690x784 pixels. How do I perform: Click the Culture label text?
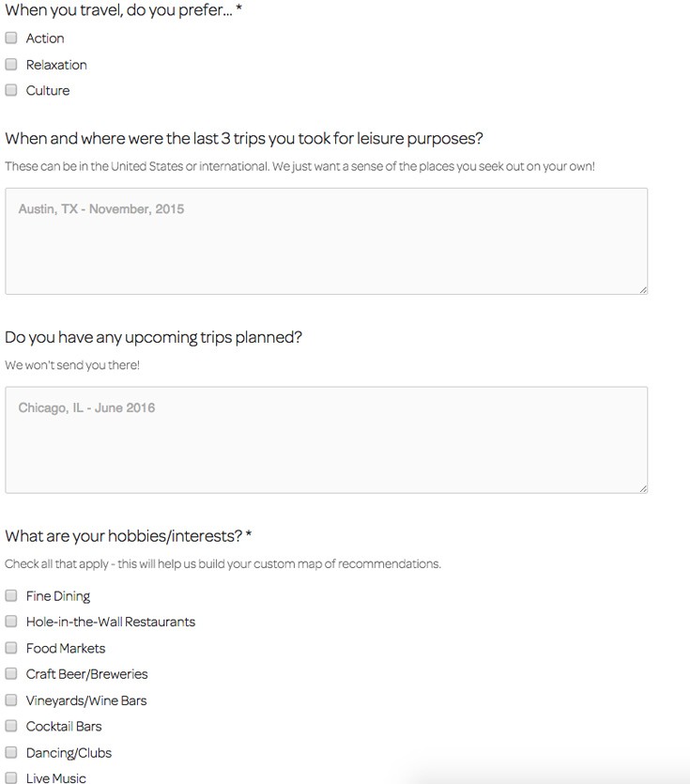(48, 91)
